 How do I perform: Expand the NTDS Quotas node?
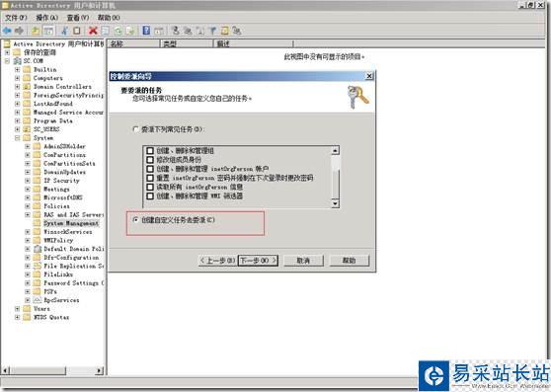coord(17,317)
